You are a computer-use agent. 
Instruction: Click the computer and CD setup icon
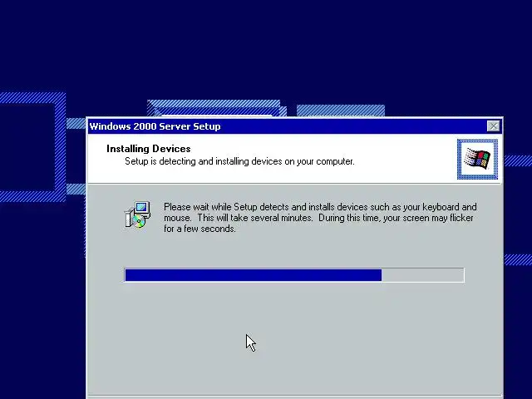(x=137, y=214)
